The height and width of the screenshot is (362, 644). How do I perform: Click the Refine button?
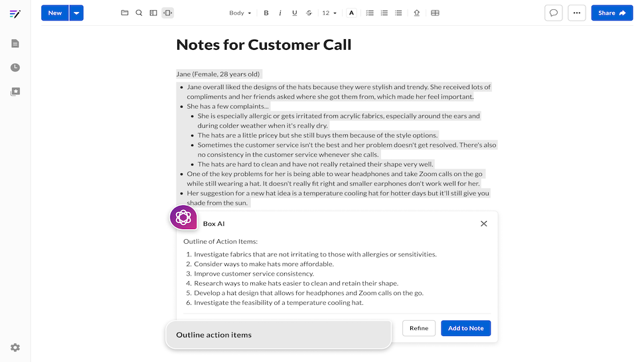[419, 328]
